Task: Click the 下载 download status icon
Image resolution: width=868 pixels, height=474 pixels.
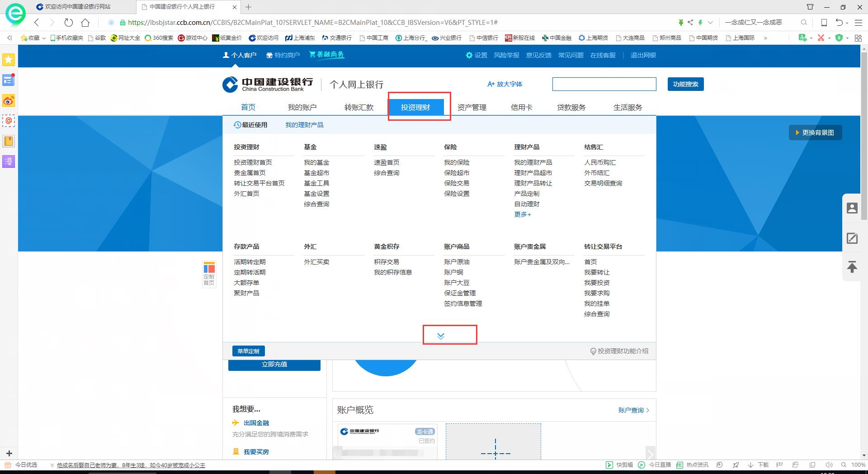Action: coord(758,465)
